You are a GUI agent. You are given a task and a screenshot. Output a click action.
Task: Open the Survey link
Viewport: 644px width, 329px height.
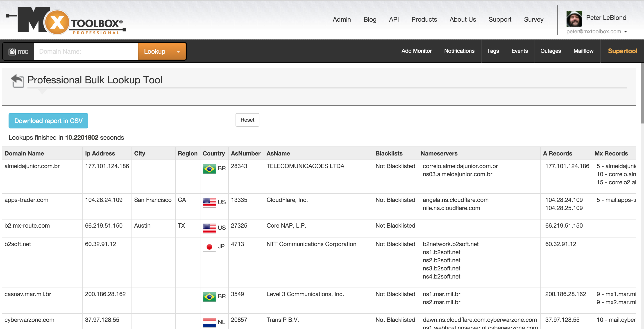[x=533, y=20]
